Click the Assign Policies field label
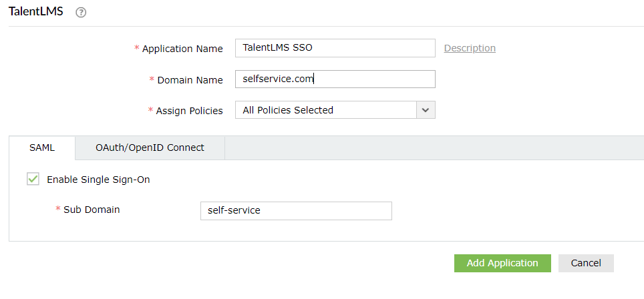This screenshot has width=644, height=299. 189,111
